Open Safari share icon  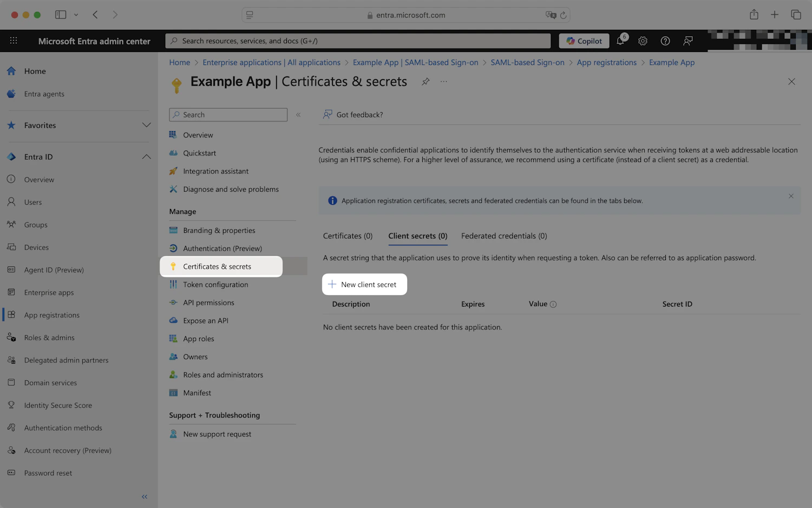point(754,15)
